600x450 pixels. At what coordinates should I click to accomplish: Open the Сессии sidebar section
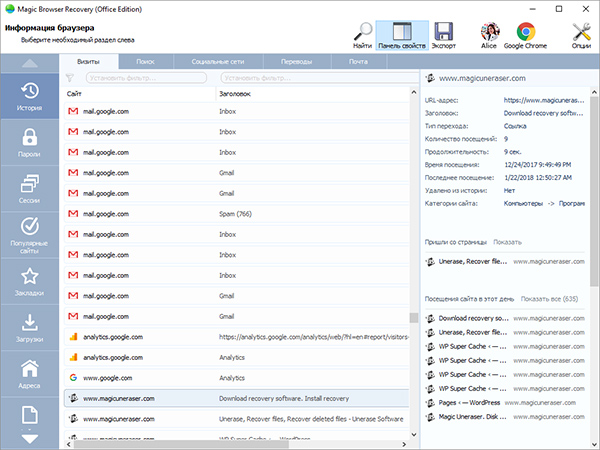29,189
